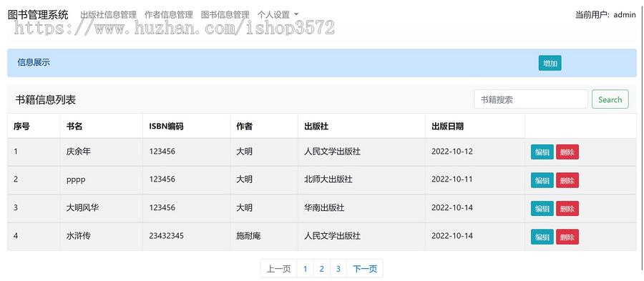Edit the 大明风华 book row
Image resolution: width=644 pixels, height=281 pixels.
click(542, 208)
